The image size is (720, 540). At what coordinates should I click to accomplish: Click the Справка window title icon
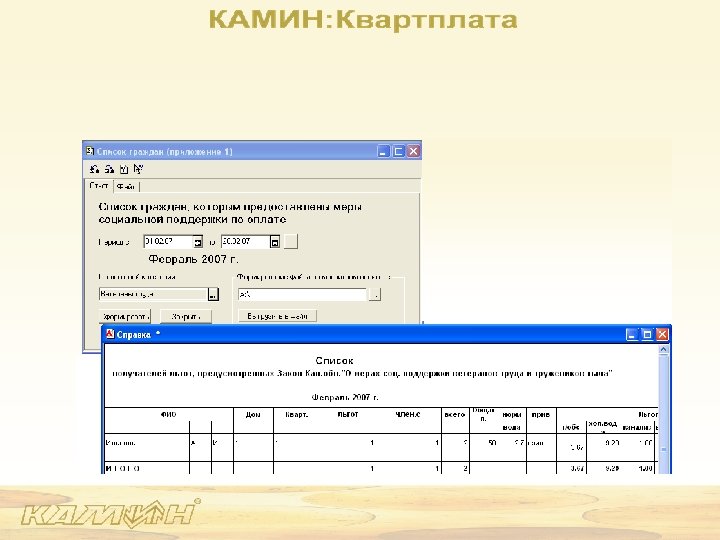pos(110,334)
